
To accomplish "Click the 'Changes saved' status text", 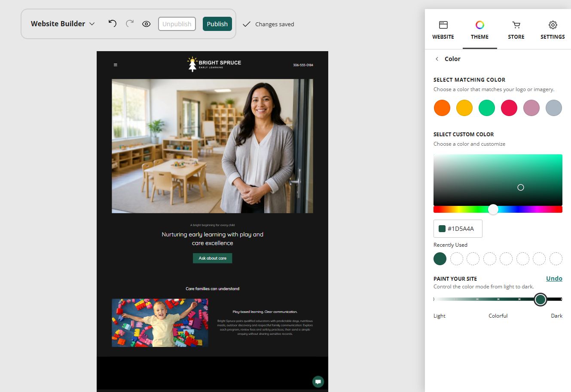I will [x=275, y=24].
